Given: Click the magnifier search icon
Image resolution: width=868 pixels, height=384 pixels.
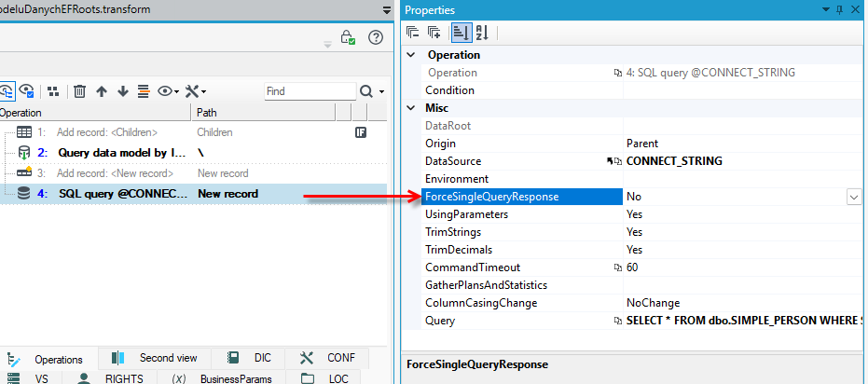Looking at the screenshot, I should pos(366,91).
